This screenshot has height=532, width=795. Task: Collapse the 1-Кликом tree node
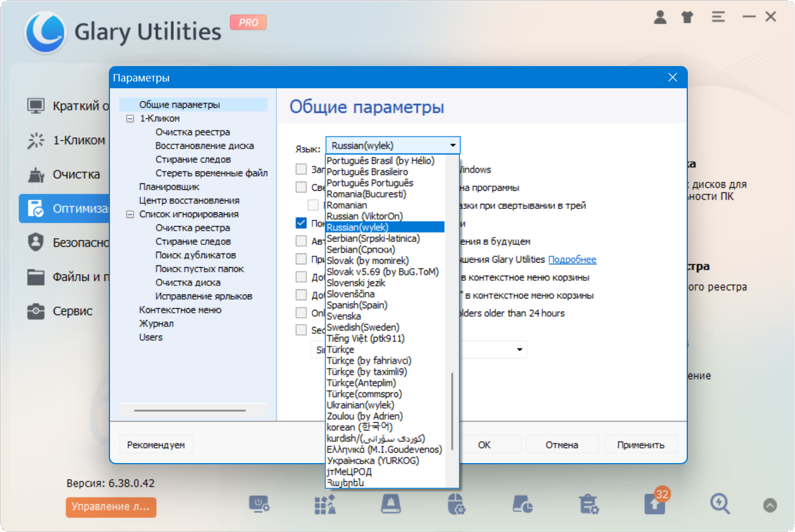[x=130, y=118]
